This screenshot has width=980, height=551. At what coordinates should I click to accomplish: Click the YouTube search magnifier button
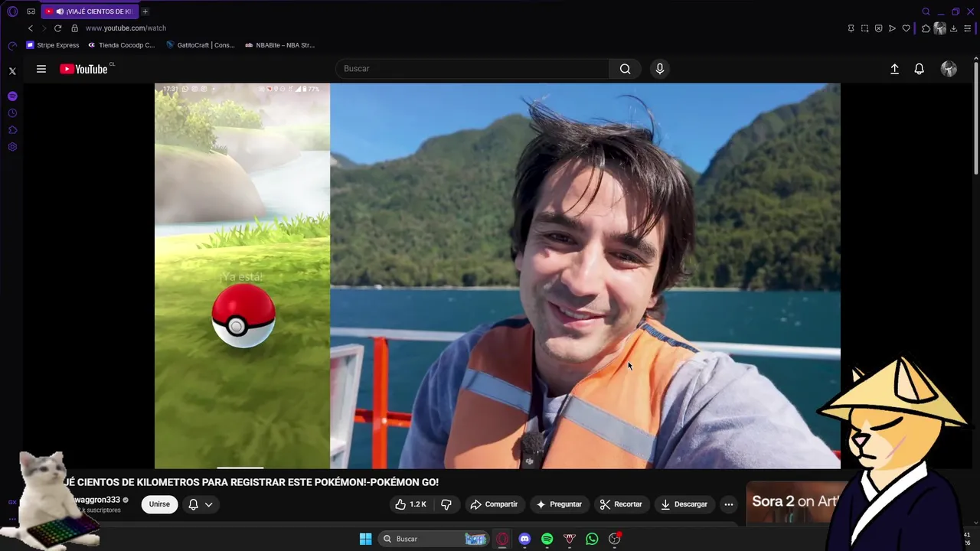(626, 69)
